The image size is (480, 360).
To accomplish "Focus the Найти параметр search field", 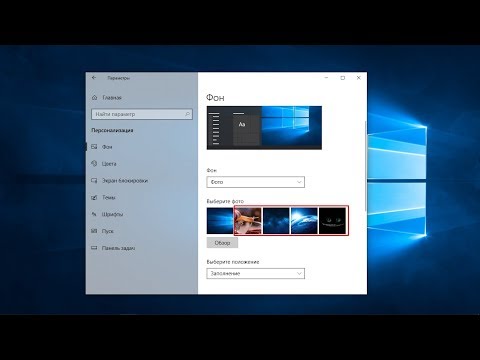I will click(142, 114).
